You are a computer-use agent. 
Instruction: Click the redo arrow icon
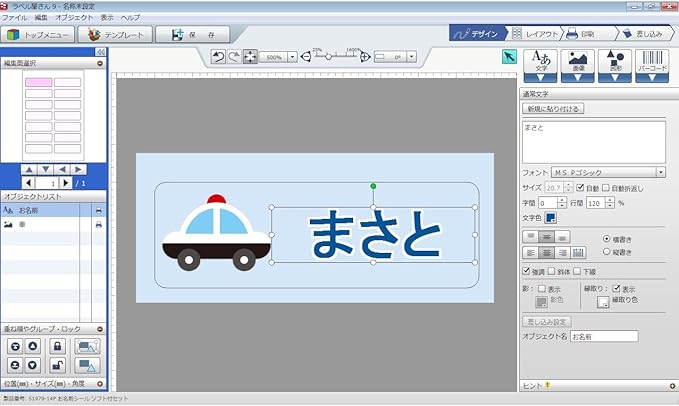(x=233, y=58)
